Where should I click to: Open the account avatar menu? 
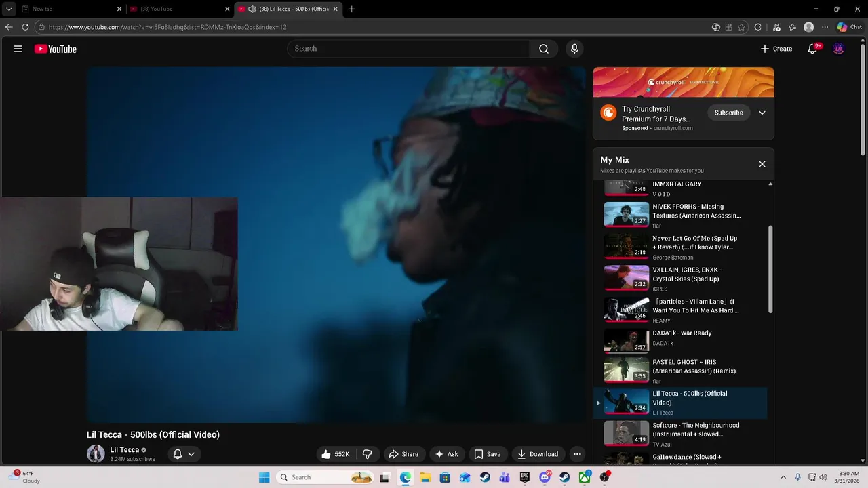[x=839, y=49]
